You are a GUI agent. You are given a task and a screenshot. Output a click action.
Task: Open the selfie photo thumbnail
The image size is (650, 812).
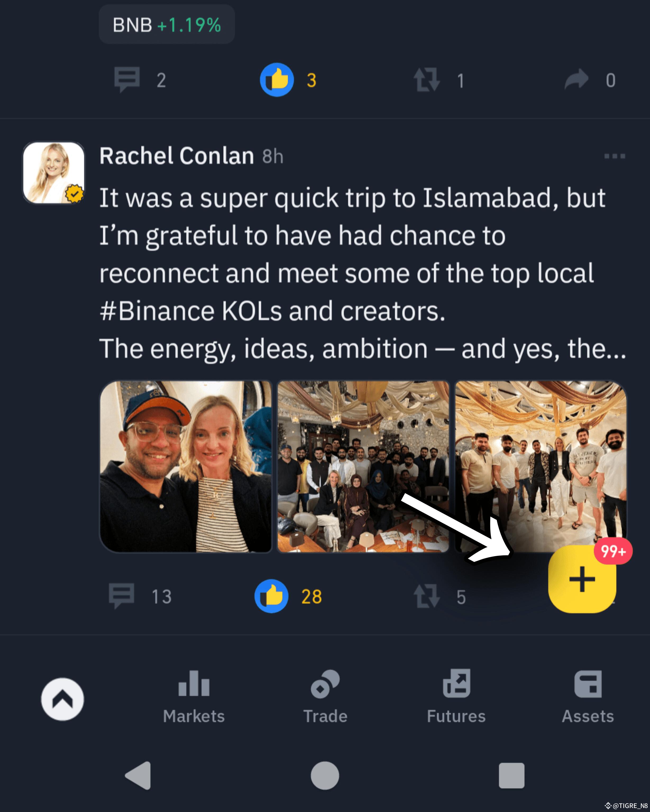coord(185,467)
